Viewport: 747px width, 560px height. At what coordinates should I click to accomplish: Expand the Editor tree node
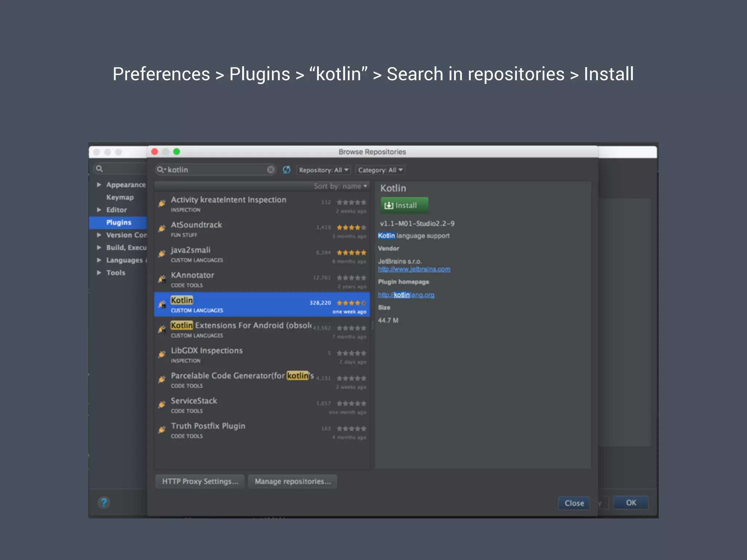coord(99,210)
